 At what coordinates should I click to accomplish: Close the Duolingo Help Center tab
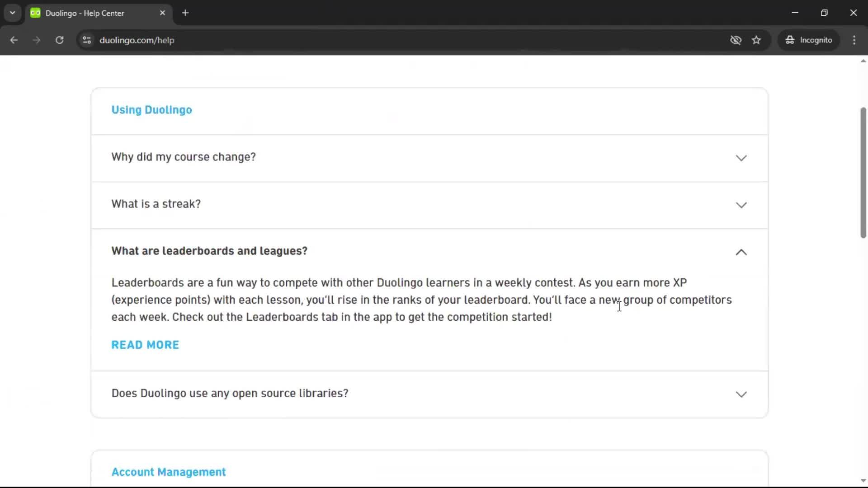162,13
